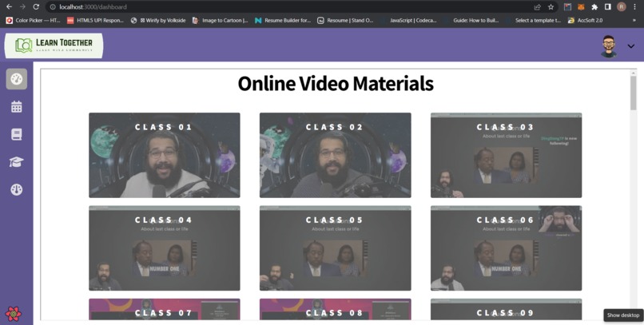
Task: Open the Extensions puzzle icon
Action: [594, 7]
